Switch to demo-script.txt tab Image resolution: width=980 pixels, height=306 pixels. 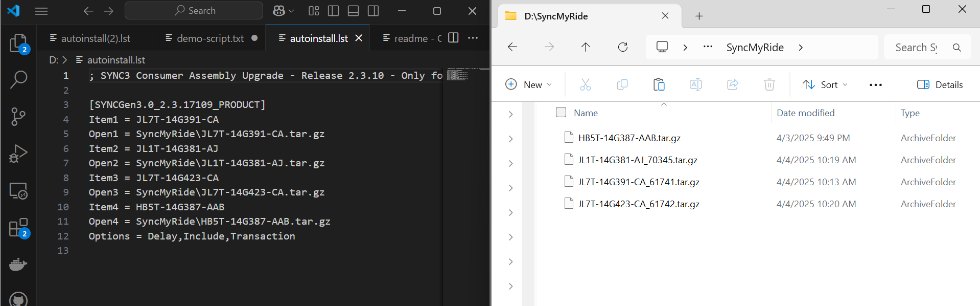[x=210, y=38]
